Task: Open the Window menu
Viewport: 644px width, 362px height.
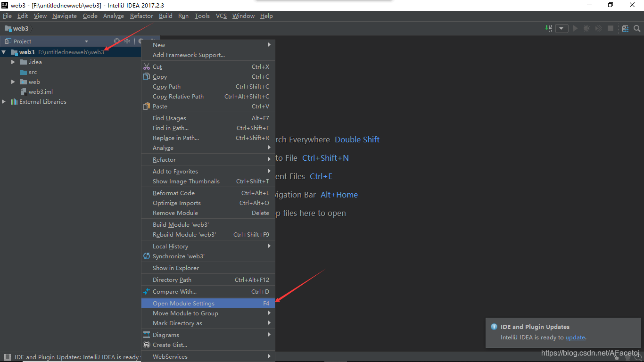Action: [x=243, y=16]
